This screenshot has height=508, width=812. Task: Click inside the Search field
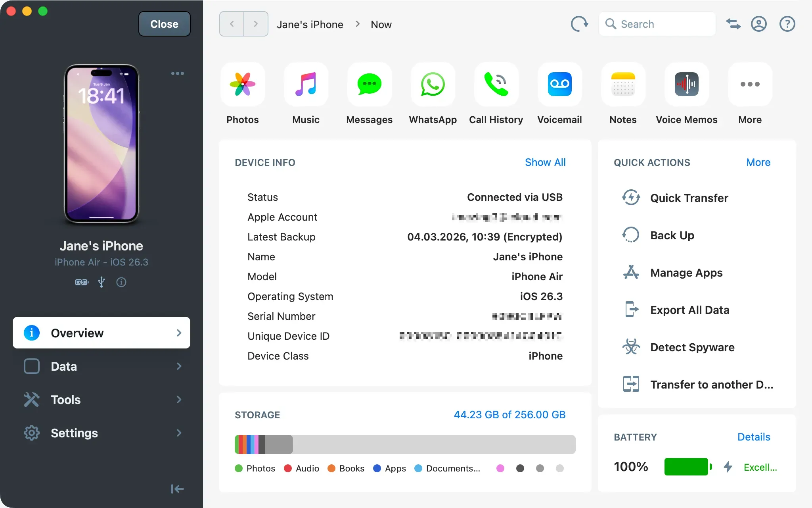656,24
